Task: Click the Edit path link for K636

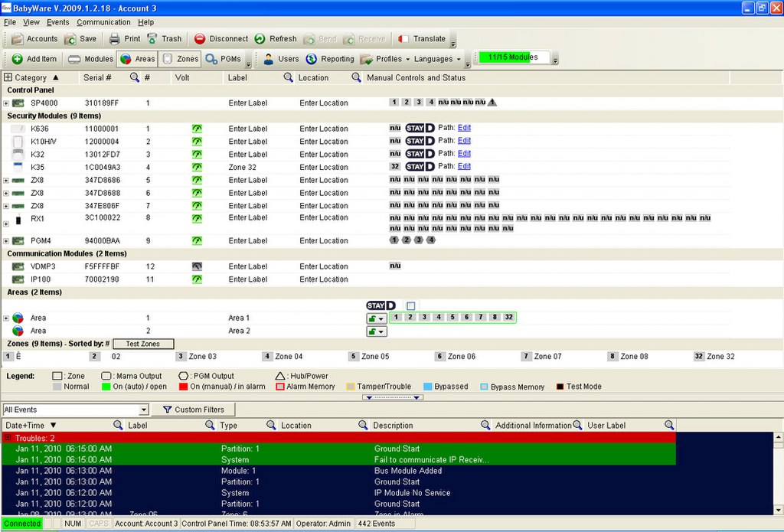Action: (x=464, y=128)
